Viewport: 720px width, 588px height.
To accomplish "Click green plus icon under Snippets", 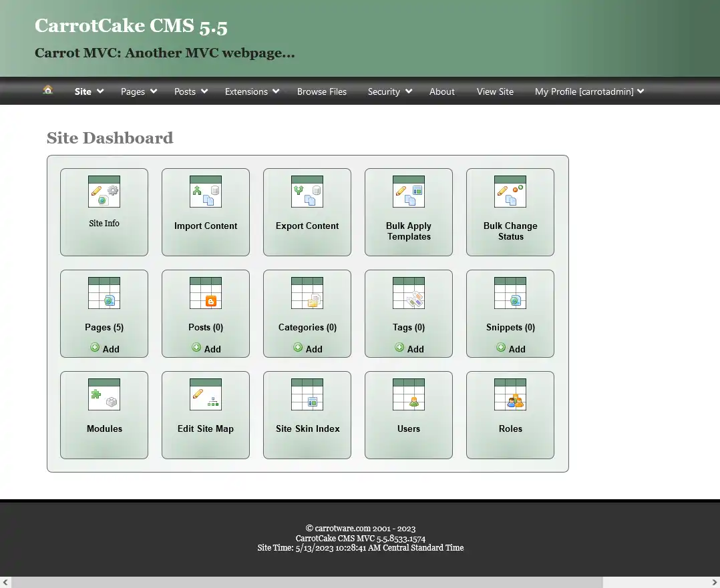I will [x=500, y=348].
